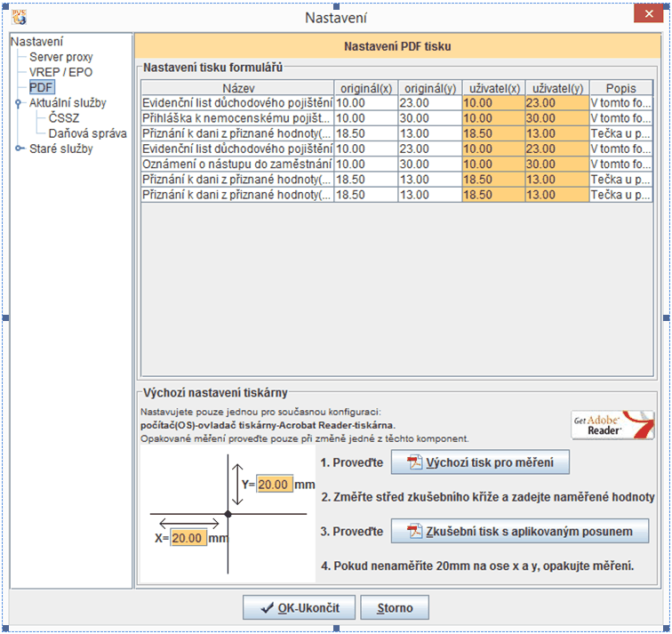Collapse the Aktuální služby tree node
672x634 pixels.
pos(20,104)
